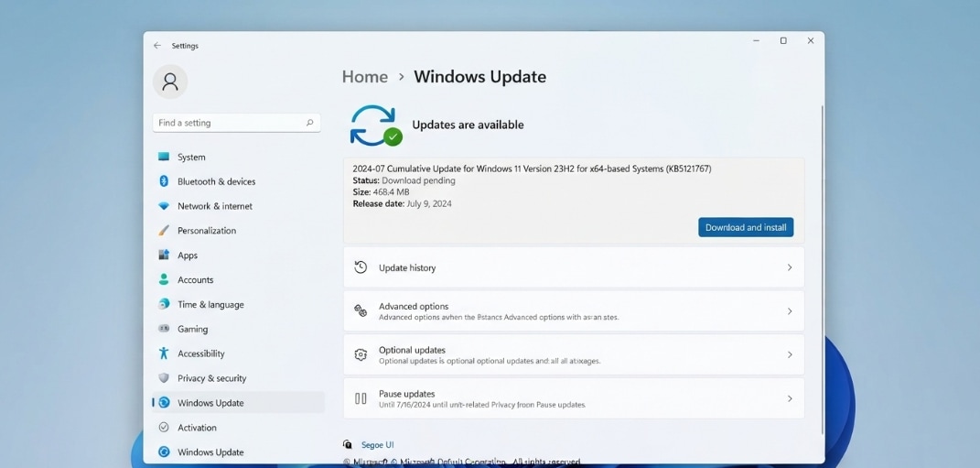
Task: Click the Accessibility figure icon
Action: 164,354
